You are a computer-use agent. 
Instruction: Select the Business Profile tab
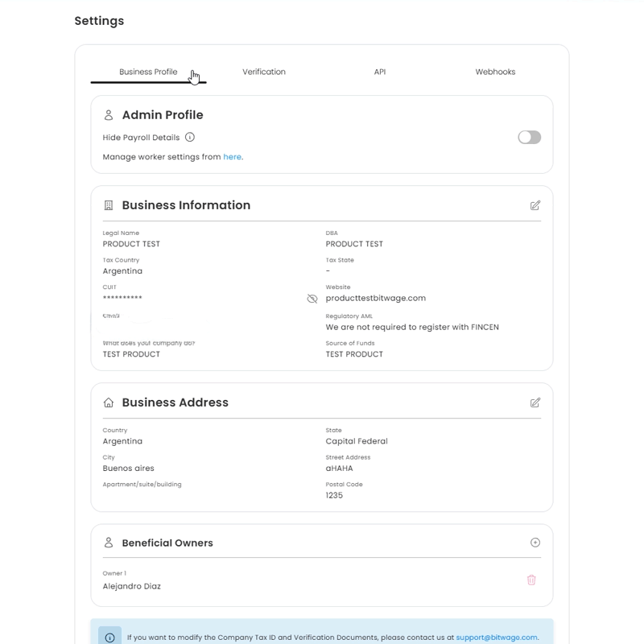click(x=148, y=72)
